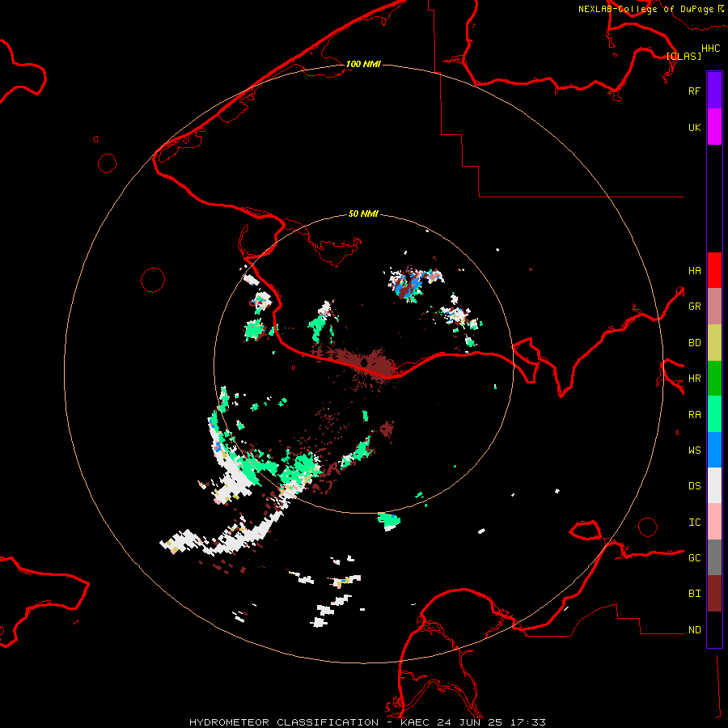Screen dimensions: 728x728
Task: Click the ND legend label
Action: pos(694,629)
